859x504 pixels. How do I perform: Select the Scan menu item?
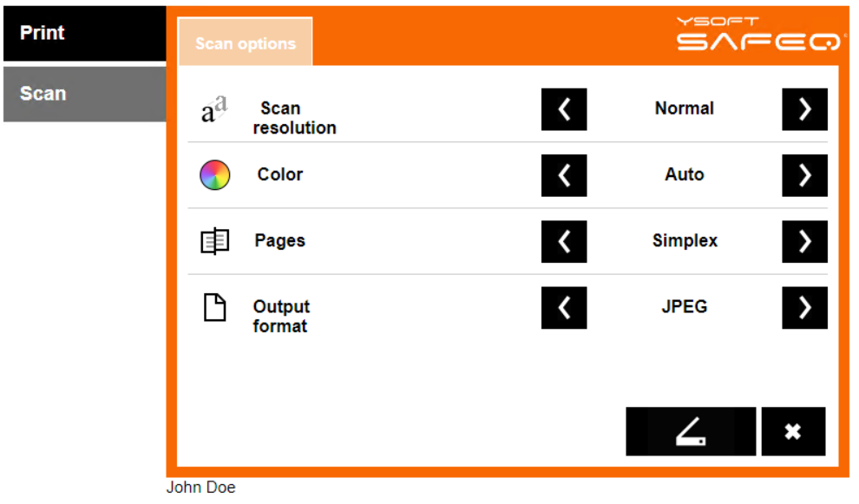pos(84,94)
